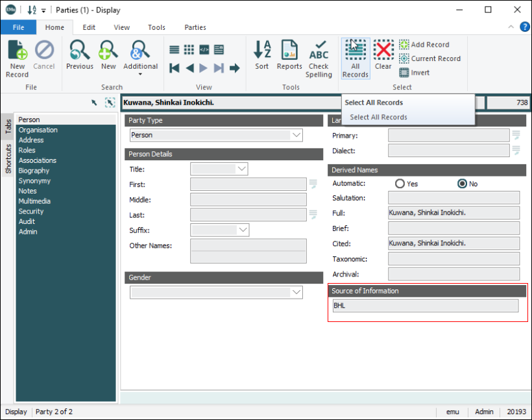Click the Source of Information field

point(426,306)
